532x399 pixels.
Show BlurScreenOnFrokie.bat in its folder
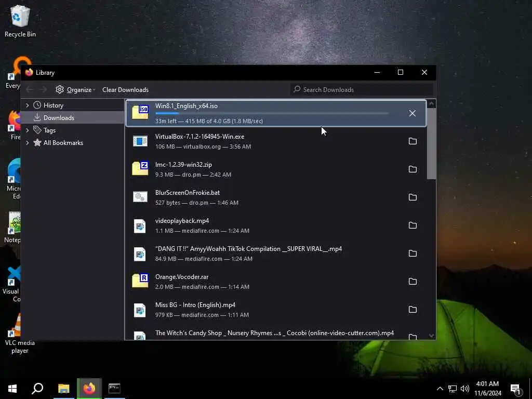(x=412, y=197)
